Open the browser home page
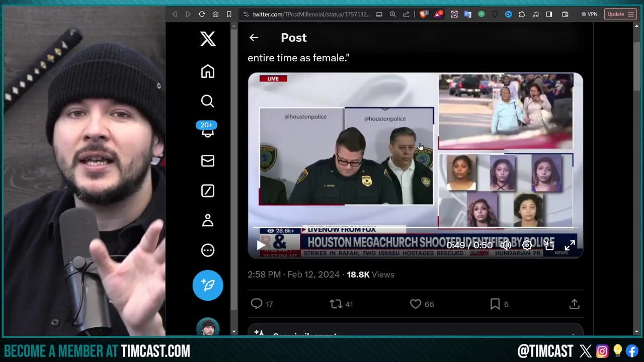Image resolution: width=644 pixels, height=362 pixels. (x=215, y=14)
